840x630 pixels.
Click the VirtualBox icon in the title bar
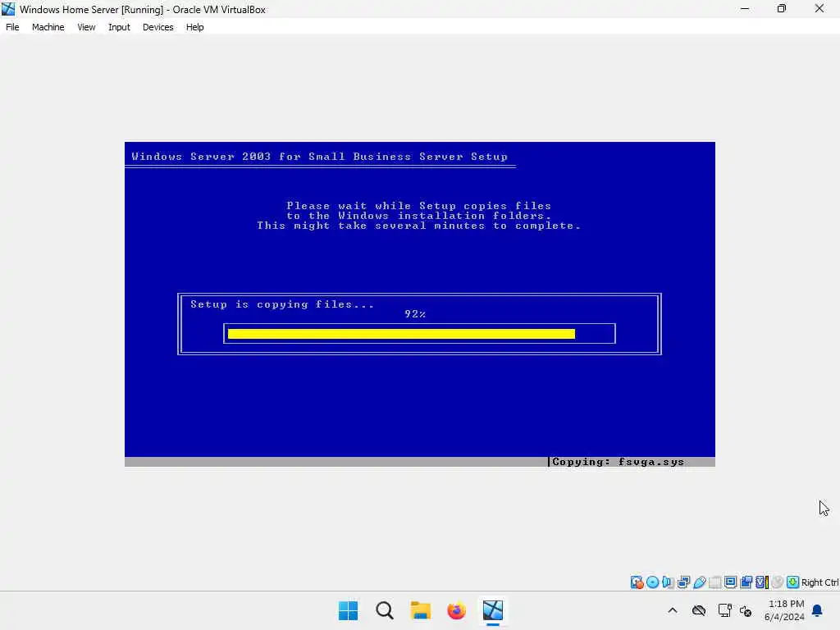click(8, 9)
